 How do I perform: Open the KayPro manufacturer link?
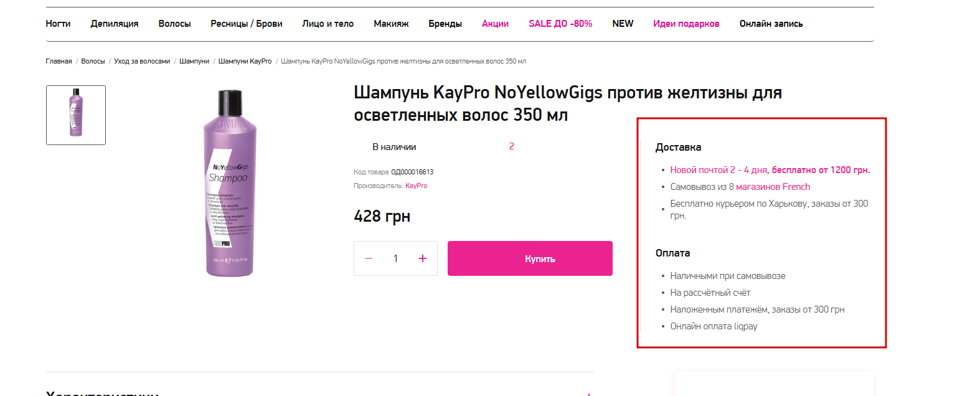click(416, 186)
